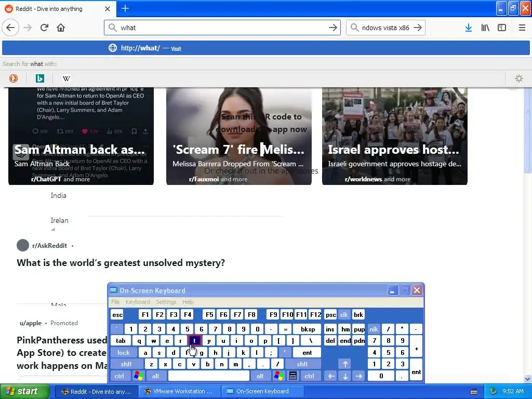
Task: Open the u/apple promoted user link
Action: pyautogui.click(x=31, y=323)
